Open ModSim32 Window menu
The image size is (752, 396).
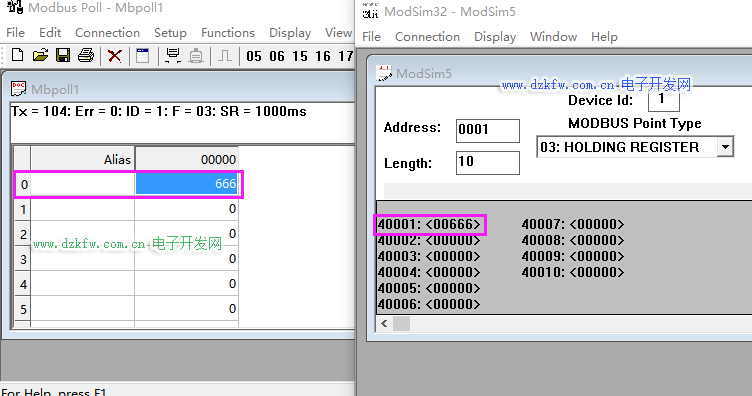point(553,37)
